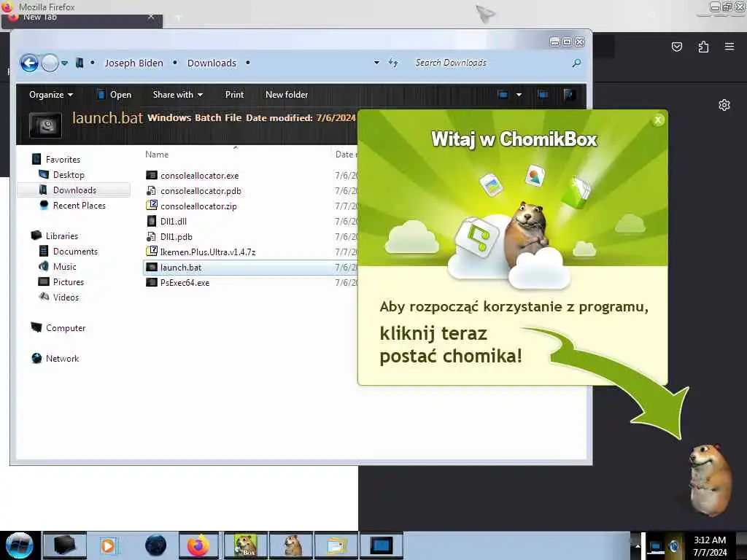
Task: Select Downloads in the address breadcrumb
Action: [x=212, y=63]
